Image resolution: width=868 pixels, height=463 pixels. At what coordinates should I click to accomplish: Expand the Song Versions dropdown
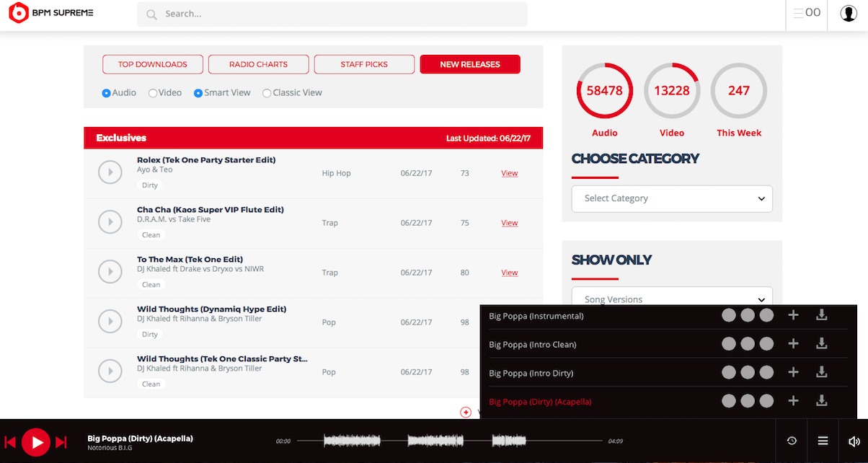point(672,296)
